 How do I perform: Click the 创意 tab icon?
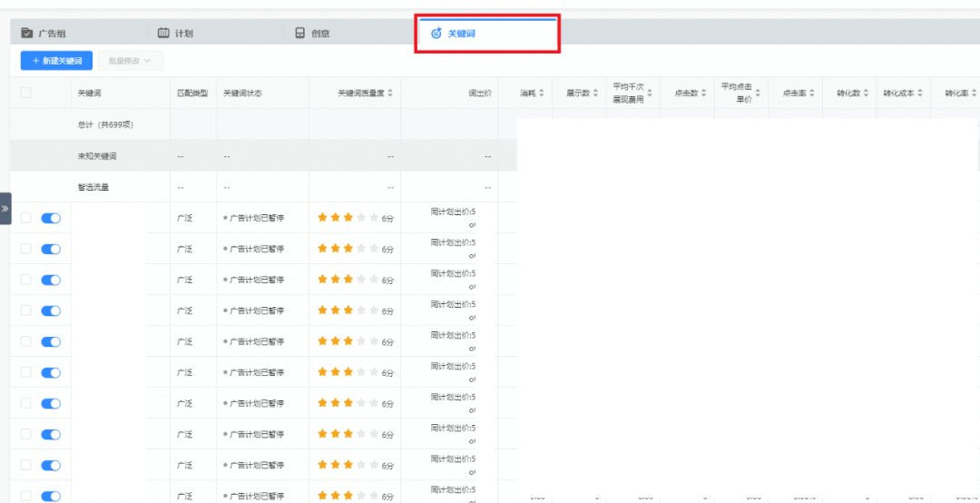[300, 34]
